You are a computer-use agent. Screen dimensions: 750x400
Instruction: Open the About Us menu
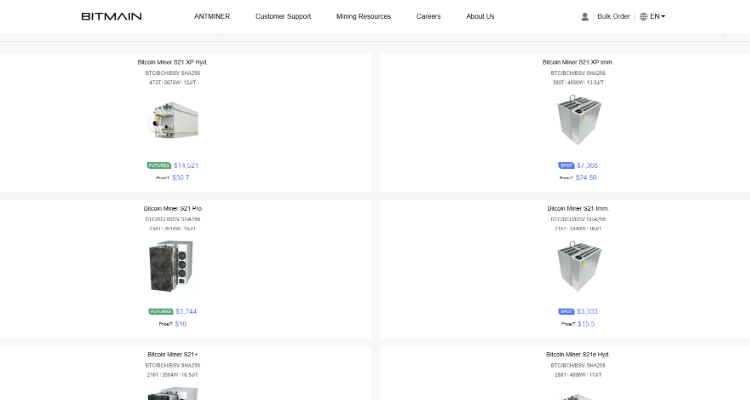coord(480,17)
